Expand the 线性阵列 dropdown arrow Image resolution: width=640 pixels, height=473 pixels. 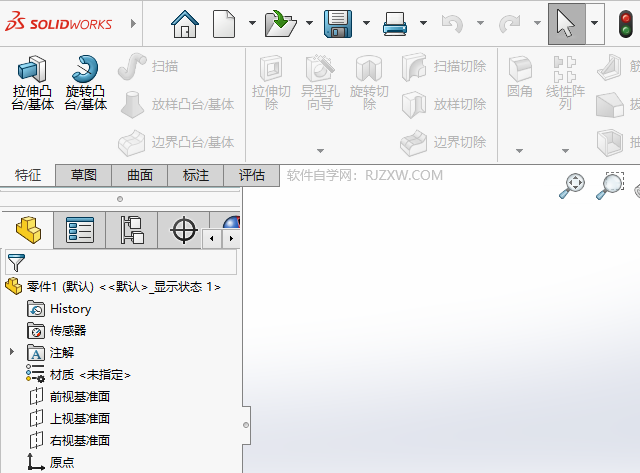pyautogui.click(x=565, y=151)
